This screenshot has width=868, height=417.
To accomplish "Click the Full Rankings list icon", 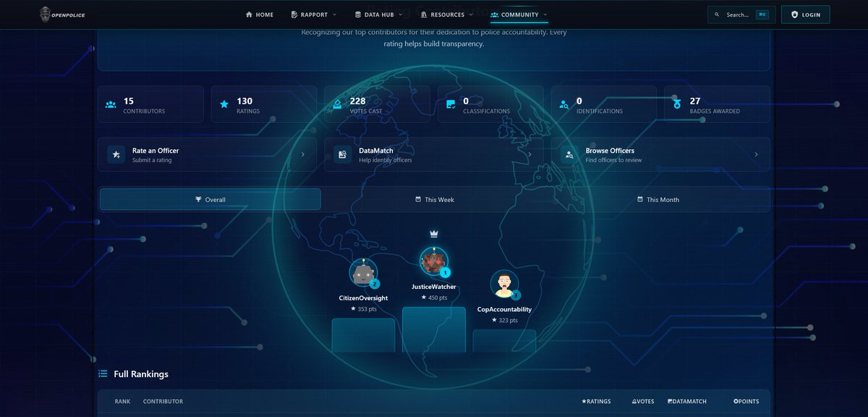I will [103, 374].
